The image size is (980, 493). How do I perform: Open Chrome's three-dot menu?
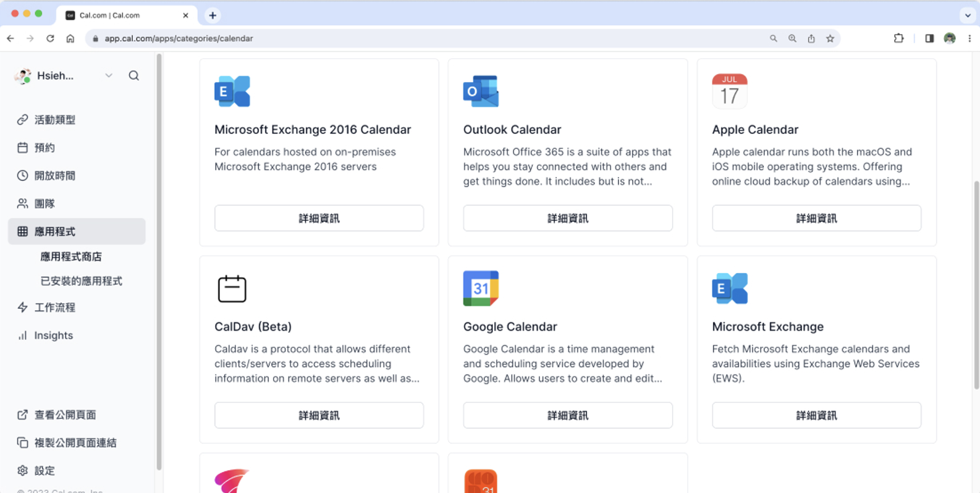(x=969, y=38)
